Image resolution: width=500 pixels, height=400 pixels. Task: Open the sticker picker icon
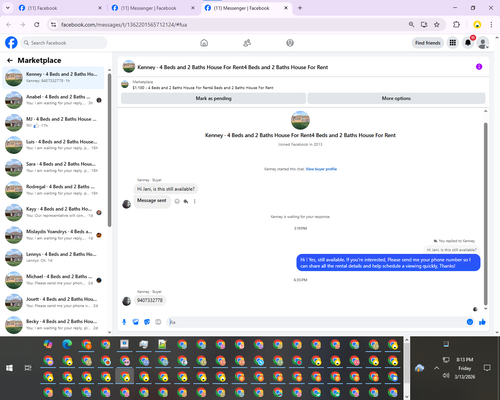click(x=147, y=322)
